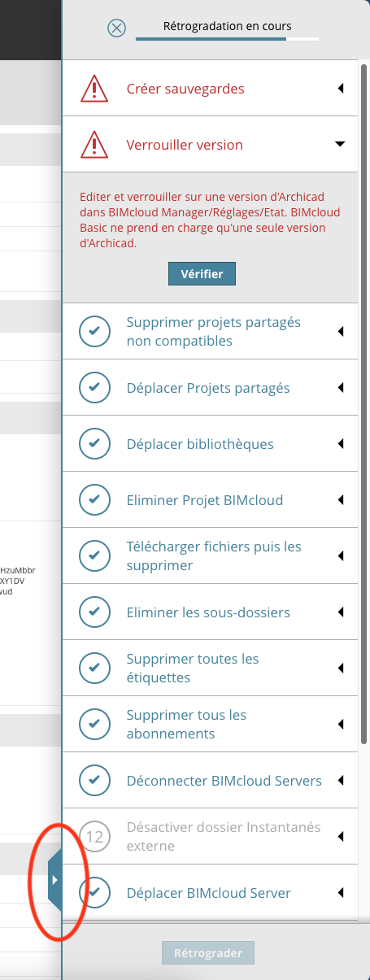Click check icon for Déplacer Projets partagés
Viewport: 370px width, 980px height.
click(x=95, y=387)
